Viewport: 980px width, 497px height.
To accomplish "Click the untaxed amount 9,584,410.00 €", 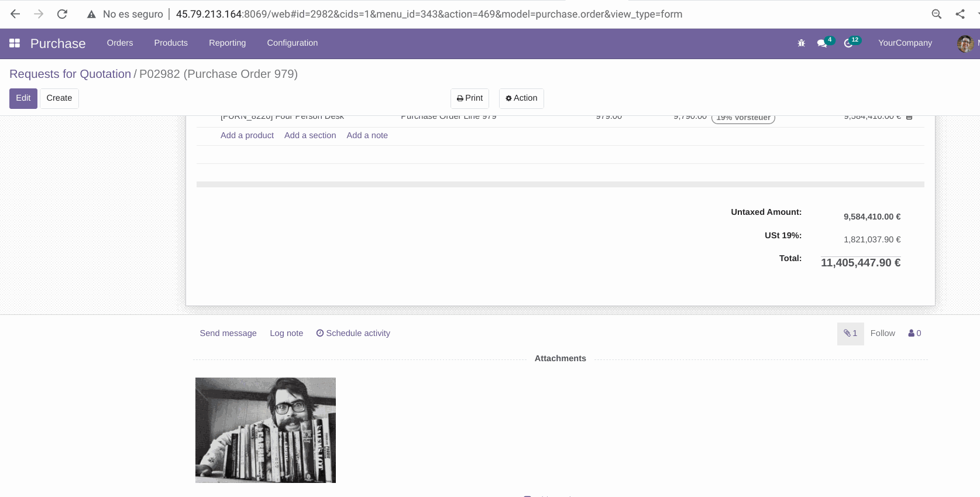I will pyautogui.click(x=872, y=217).
